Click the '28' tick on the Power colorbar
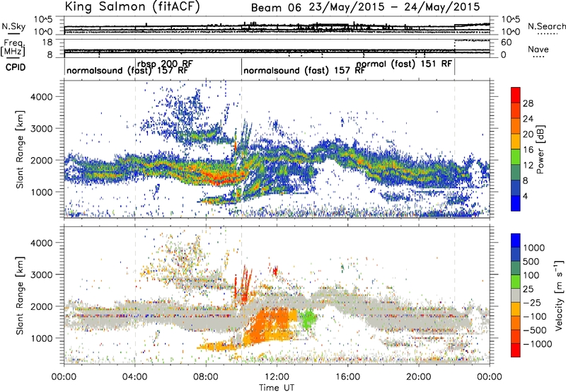Screen dimensions: 566x392 click(528, 103)
